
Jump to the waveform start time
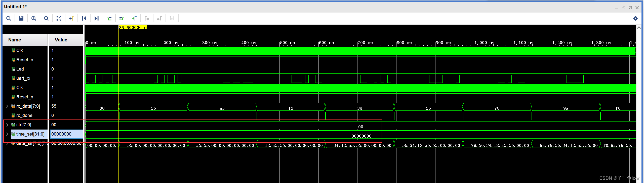point(84,18)
